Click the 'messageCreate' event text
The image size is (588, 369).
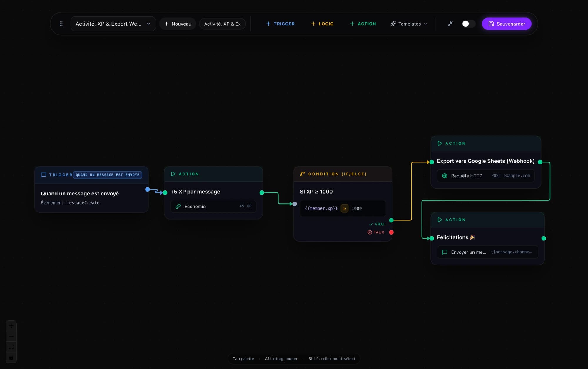coord(83,203)
